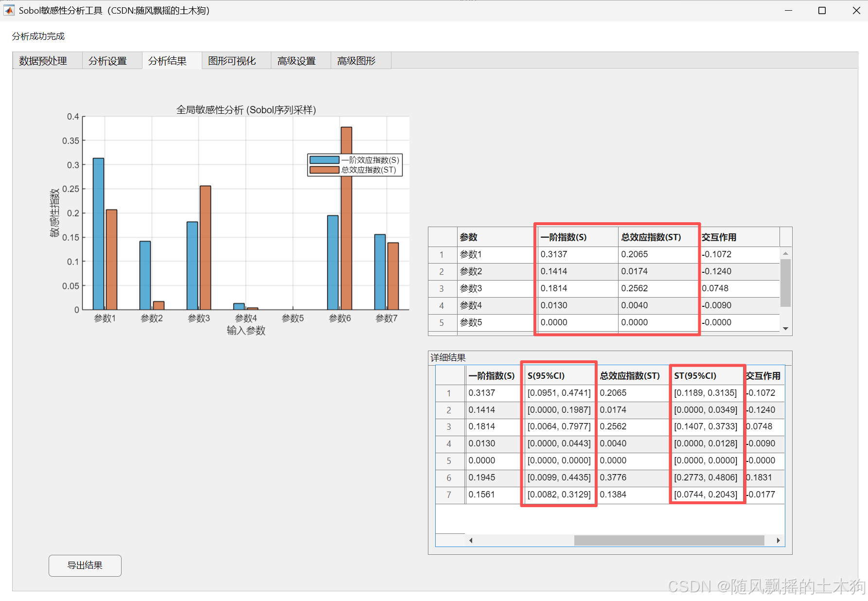Click the 输入参数 axis label
868x601 pixels.
[246, 331]
